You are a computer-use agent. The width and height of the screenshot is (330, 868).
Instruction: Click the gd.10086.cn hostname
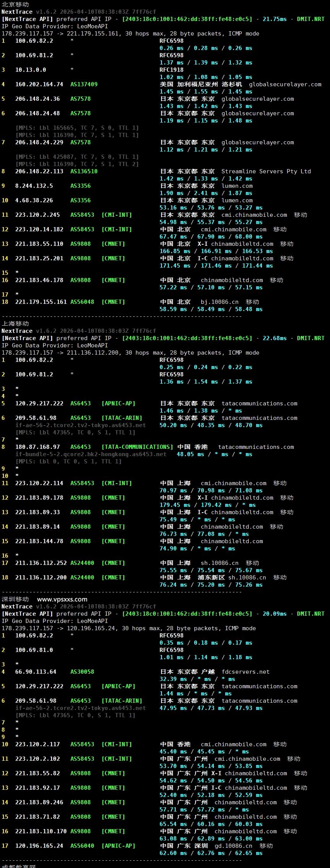pos(233,846)
